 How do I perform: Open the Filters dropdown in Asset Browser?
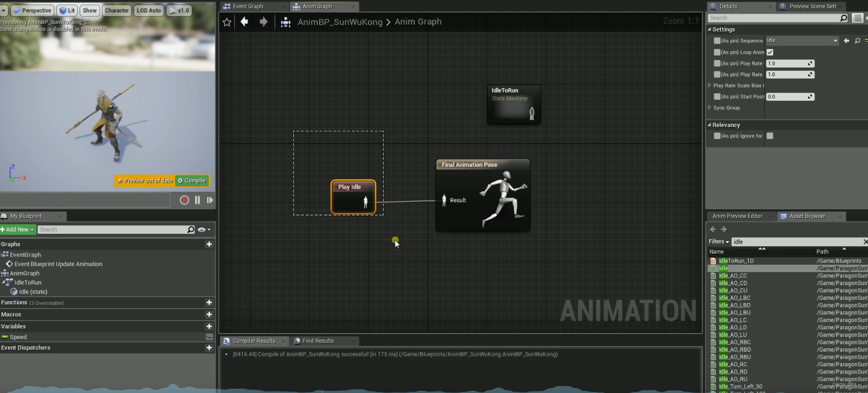(719, 241)
